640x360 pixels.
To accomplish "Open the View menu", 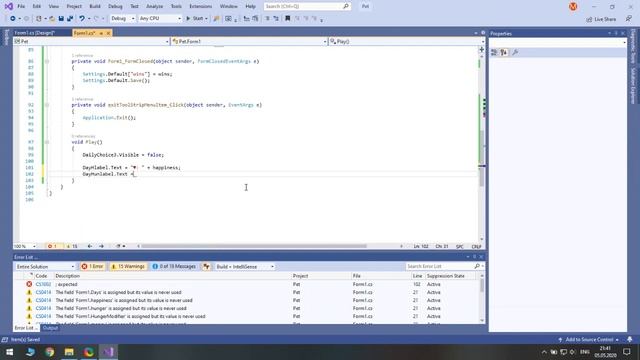I will tap(53, 7).
